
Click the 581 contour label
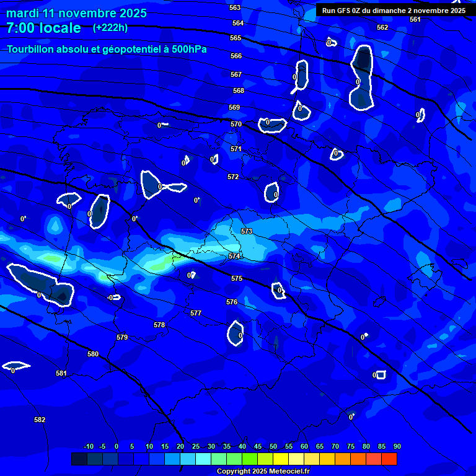point(61,373)
